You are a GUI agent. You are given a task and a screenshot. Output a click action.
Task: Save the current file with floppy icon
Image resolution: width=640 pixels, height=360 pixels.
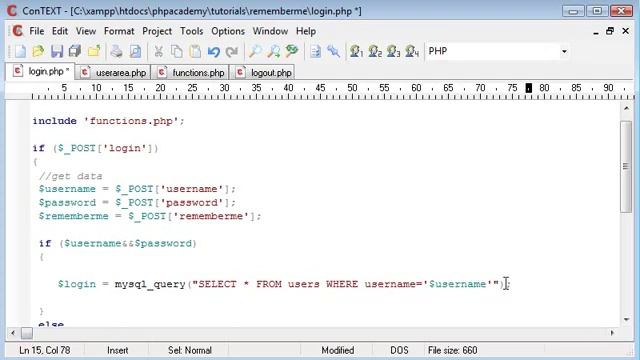pyautogui.click(x=57, y=51)
